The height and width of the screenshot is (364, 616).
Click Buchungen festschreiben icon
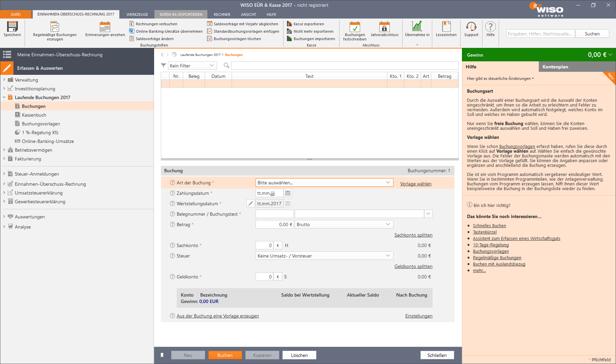355,27
